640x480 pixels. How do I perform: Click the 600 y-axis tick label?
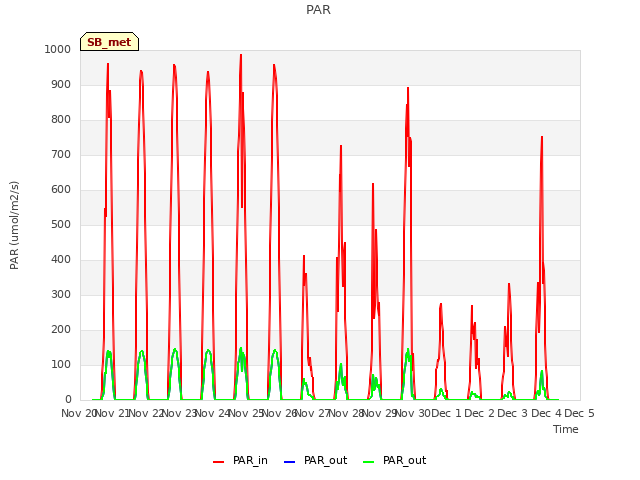pos(61,189)
